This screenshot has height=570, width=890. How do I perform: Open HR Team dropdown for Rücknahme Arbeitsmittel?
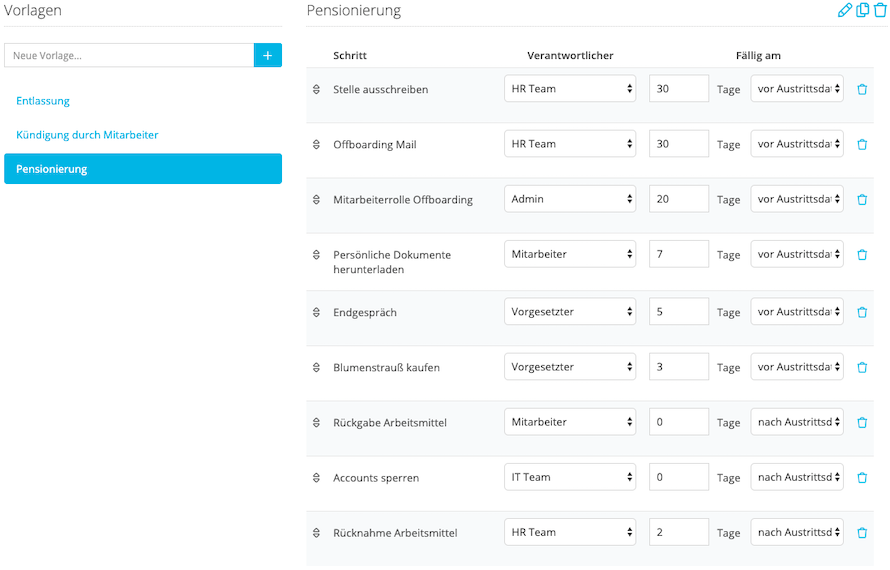(570, 532)
